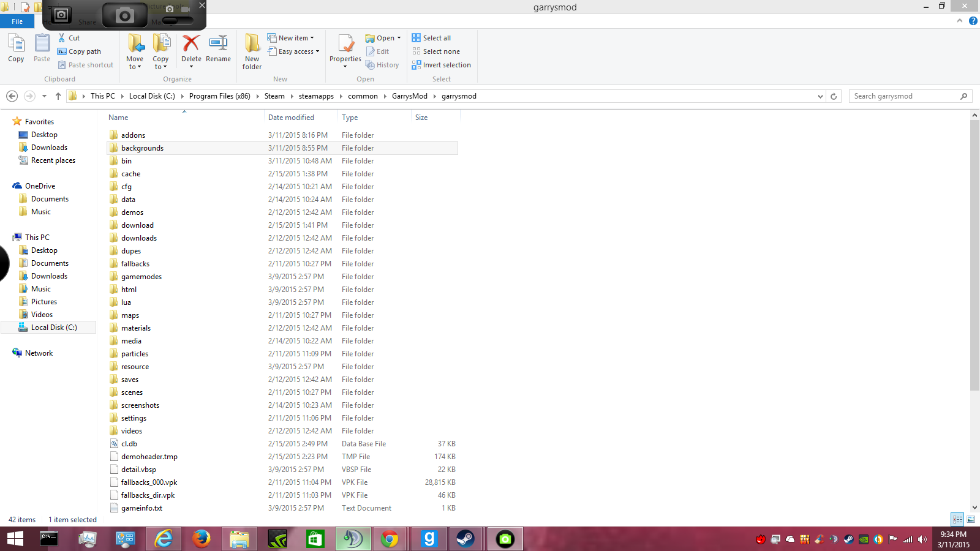Click the Cut scissors icon in the ribbon
The width and height of the screenshot is (980, 551).
tap(62, 38)
